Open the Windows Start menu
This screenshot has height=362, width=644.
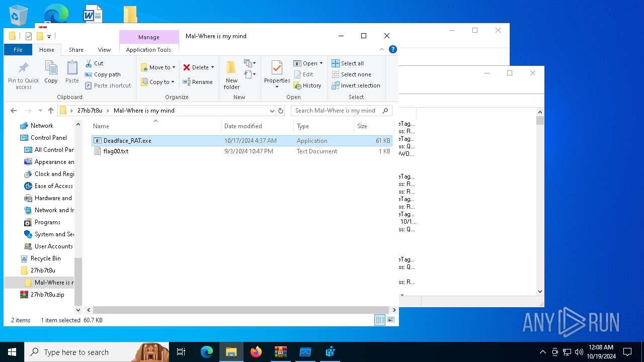click(x=12, y=352)
